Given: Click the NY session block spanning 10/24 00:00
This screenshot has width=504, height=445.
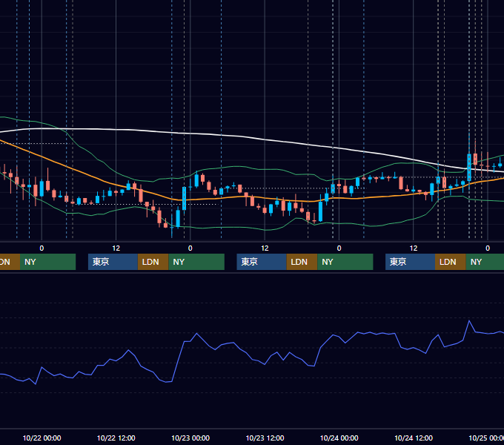Looking at the screenshot, I should pos(345,262).
